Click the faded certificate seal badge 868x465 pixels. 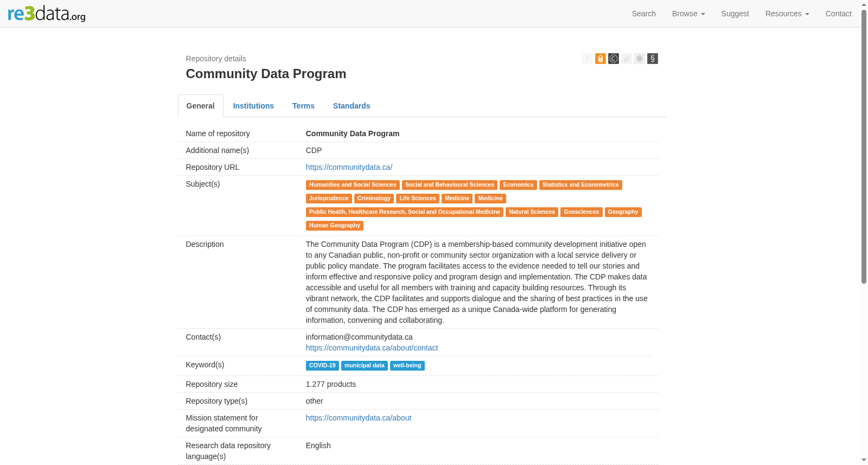click(x=639, y=59)
